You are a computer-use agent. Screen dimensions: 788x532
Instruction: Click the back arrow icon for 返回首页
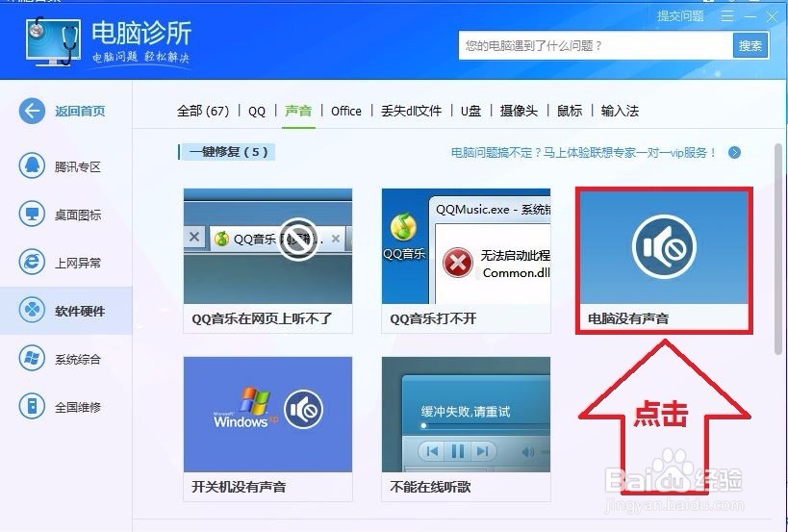[x=32, y=111]
